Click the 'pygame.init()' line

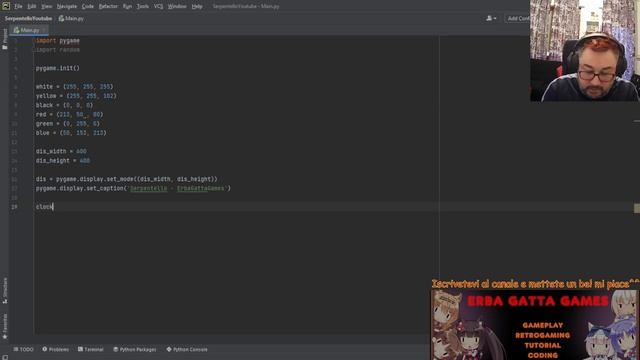[x=58, y=68]
